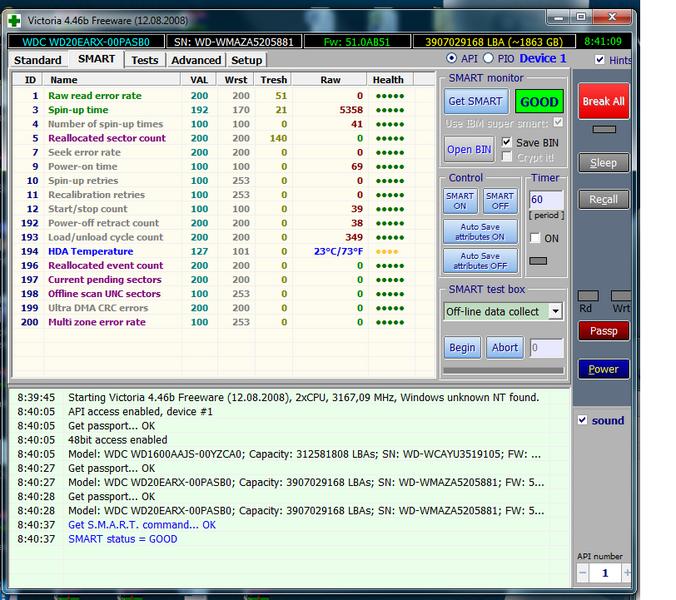Select the HDA Temperature row
Screen dimensions: 676x600
(223, 251)
